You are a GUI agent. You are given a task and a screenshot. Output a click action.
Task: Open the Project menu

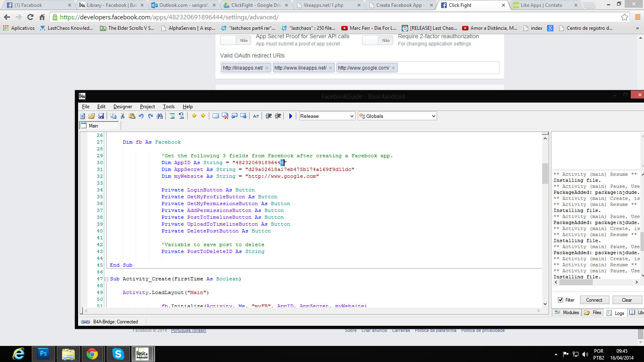coord(147,107)
